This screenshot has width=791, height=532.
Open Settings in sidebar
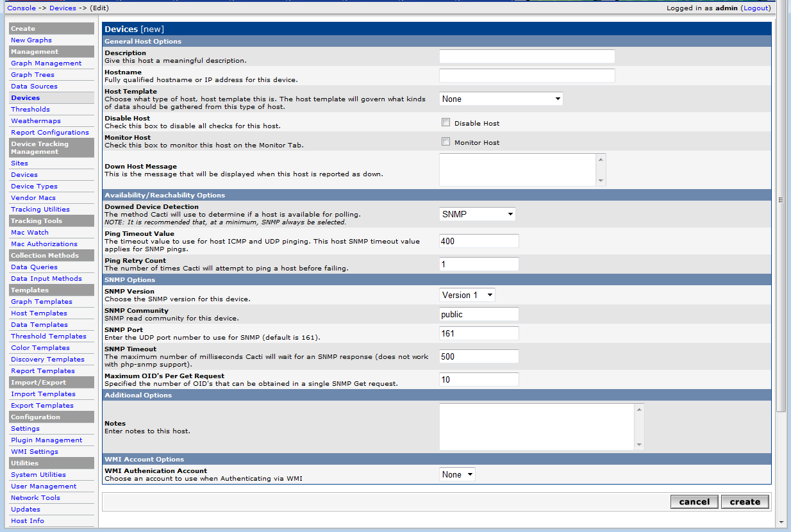[x=25, y=428]
